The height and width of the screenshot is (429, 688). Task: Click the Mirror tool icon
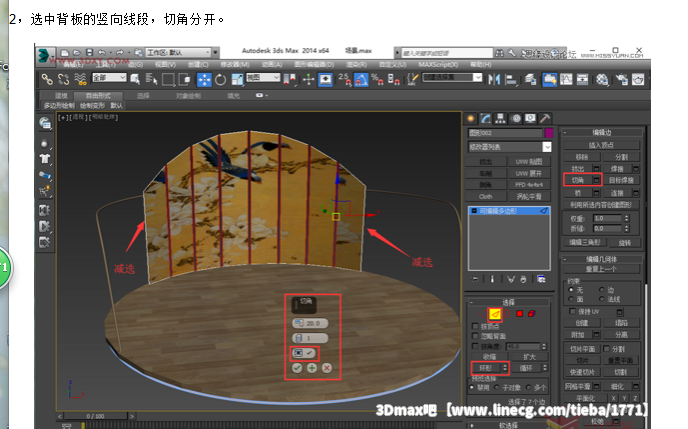[x=494, y=79]
